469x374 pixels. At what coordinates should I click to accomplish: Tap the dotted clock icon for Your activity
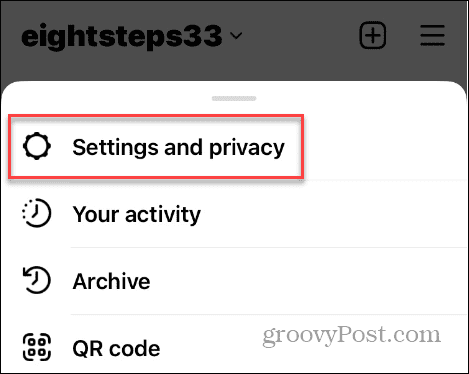point(37,213)
